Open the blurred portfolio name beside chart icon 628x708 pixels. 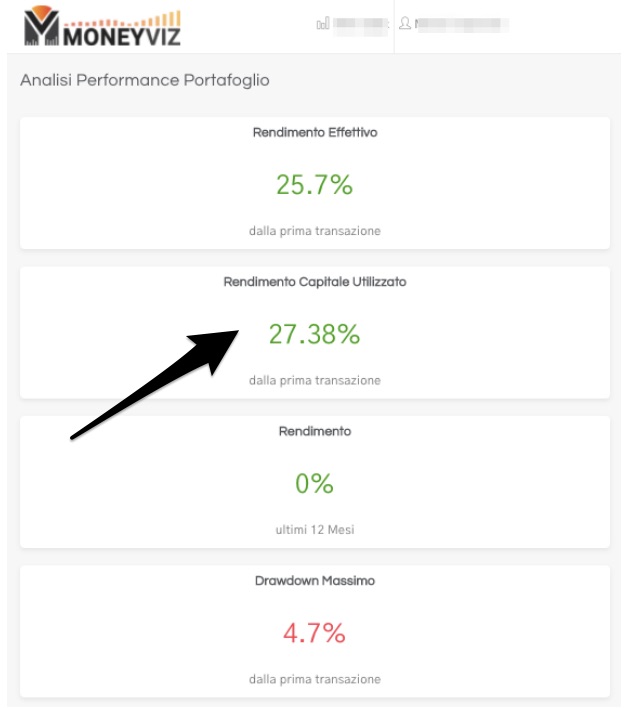[x=361, y=23]
